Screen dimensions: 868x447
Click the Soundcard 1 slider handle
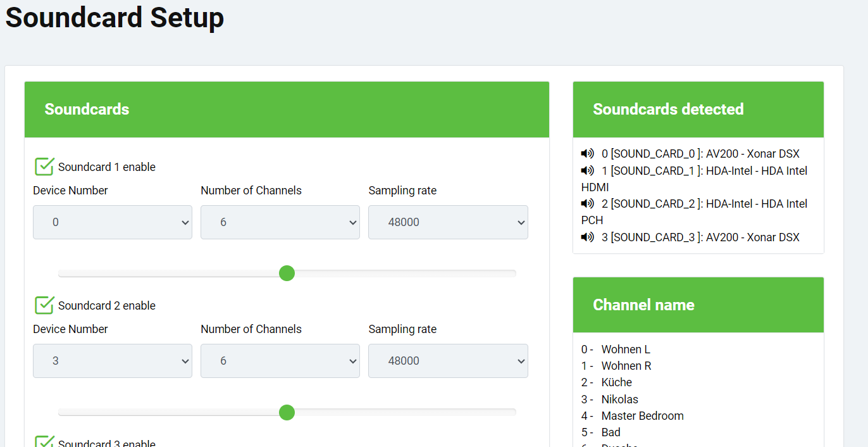[x=287, y=274]
